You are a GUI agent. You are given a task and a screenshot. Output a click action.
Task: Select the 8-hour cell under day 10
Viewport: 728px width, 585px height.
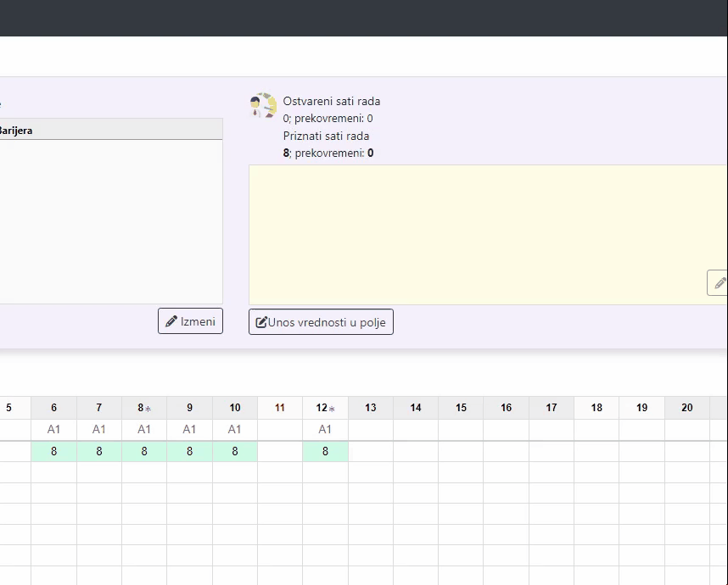[x=235, y=452]
